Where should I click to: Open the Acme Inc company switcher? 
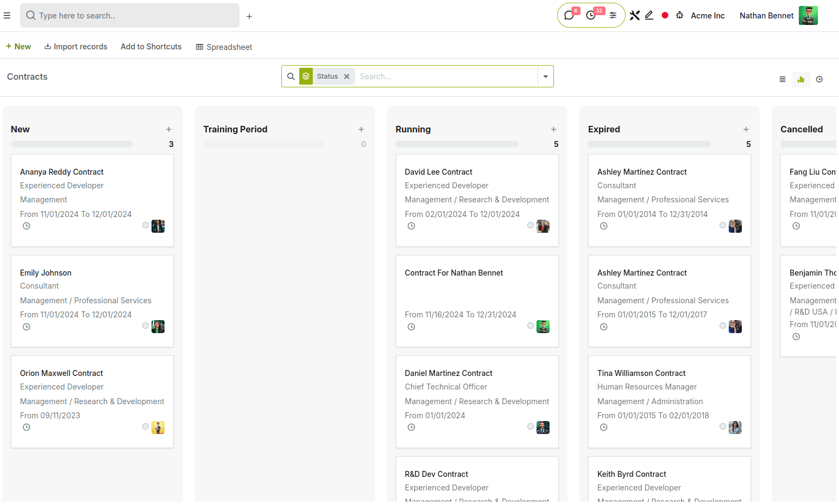click(x=708, y=16)
